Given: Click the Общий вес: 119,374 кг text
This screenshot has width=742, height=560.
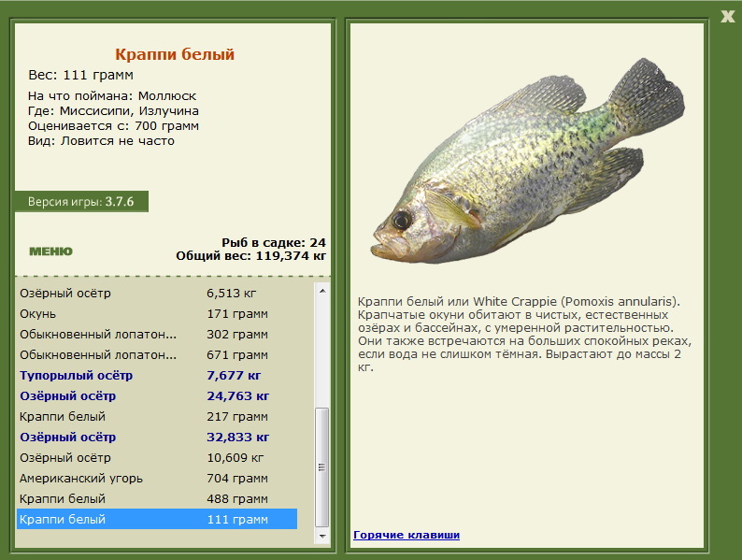Looking at the screenshot, I should [251, 256].
